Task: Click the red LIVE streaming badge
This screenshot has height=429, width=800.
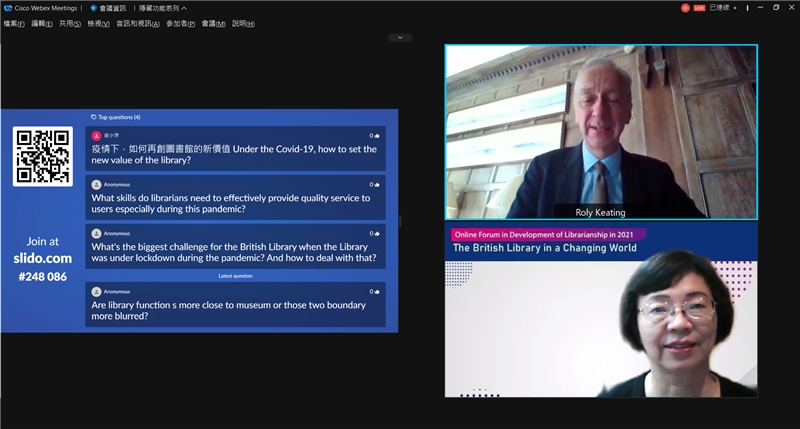Action: click(x=699, y=8)
